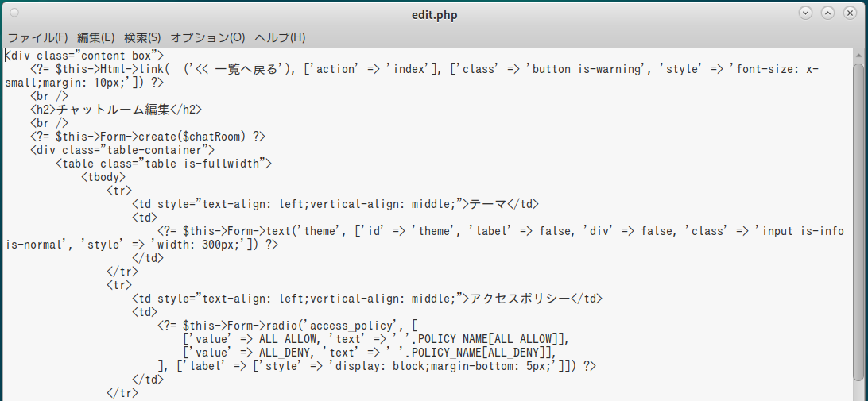Place cursor on the table is-fullwidth line
Screen dimensions: 868x401
tap(165, 163)
